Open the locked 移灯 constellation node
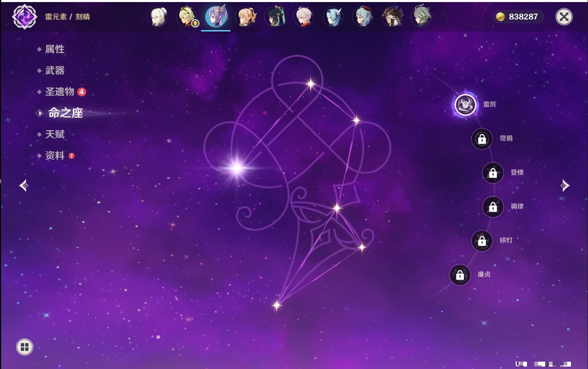This screenshot has width=588, height=369. [482, 241]
